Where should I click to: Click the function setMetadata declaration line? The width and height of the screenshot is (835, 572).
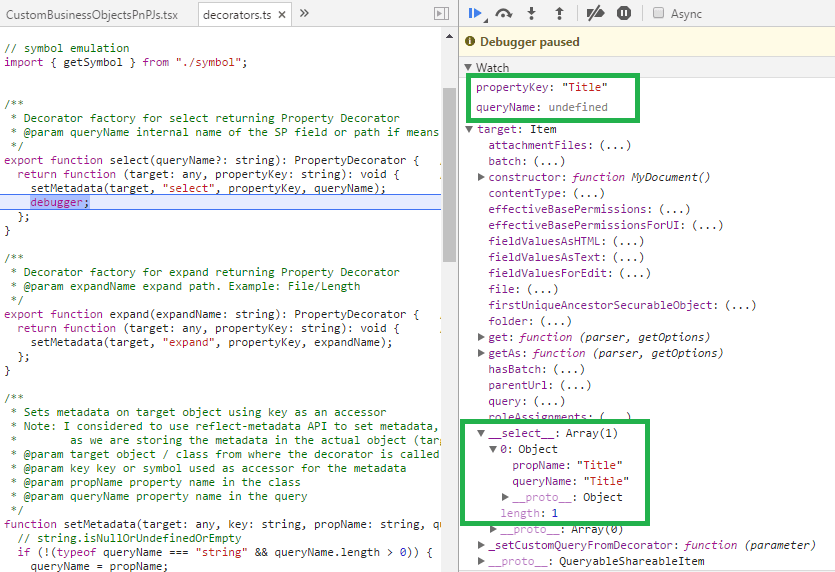[223, 524]
